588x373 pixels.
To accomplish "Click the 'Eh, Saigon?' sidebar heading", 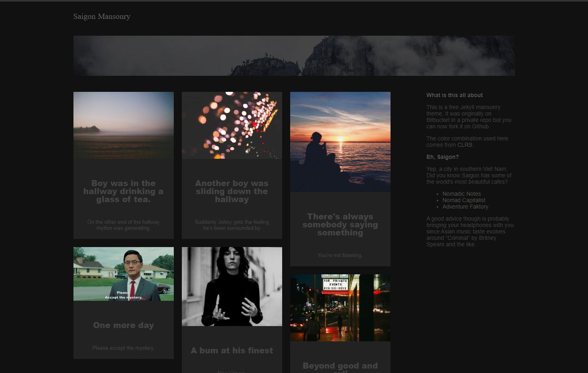I will [442, 157].
